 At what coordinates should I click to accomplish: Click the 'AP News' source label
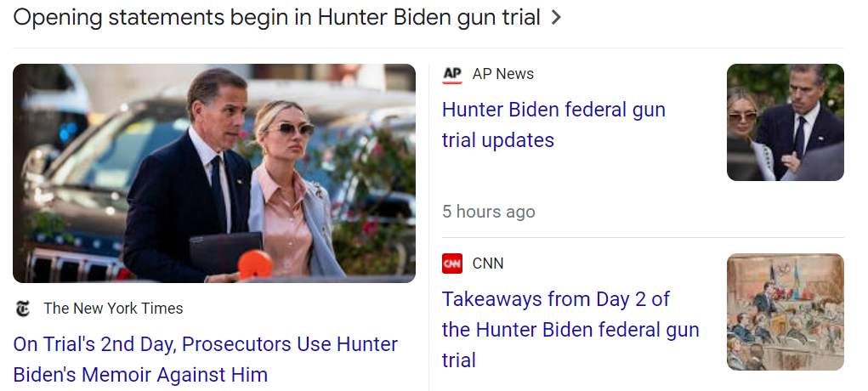pyautogui.click(x=503, y=74)
